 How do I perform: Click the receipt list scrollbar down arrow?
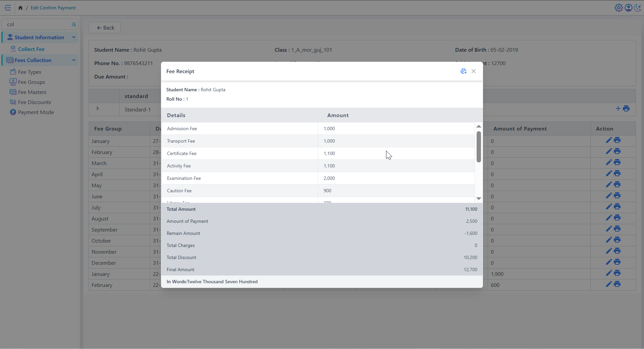479,199
